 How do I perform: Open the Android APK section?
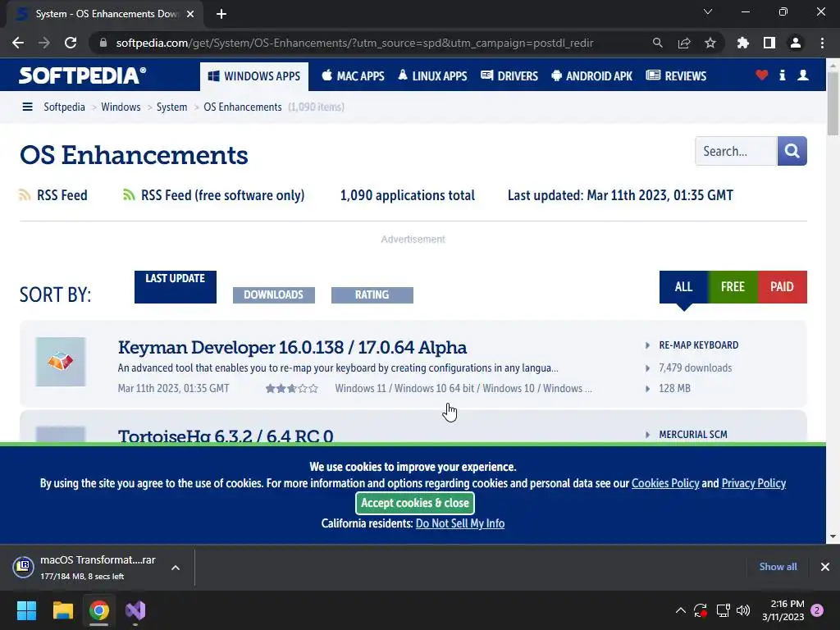pos(592,76)
